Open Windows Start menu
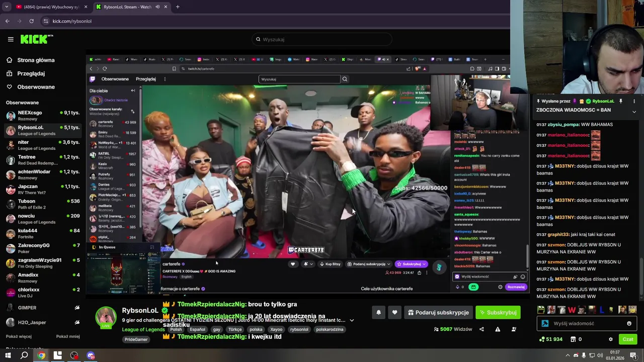 [8, 355]
